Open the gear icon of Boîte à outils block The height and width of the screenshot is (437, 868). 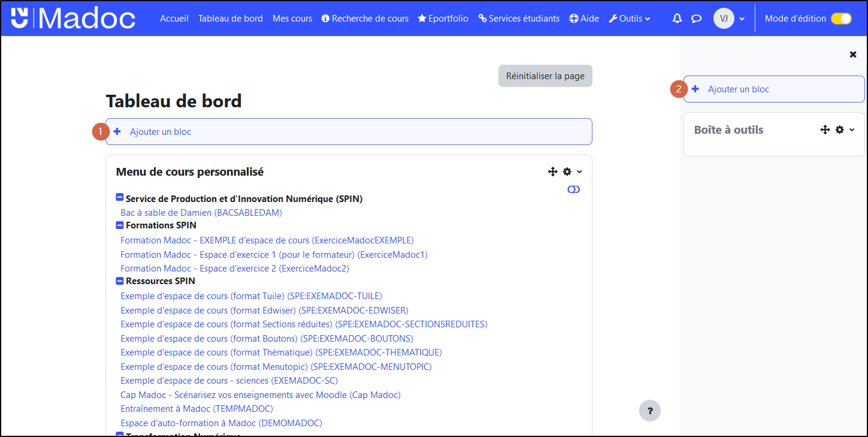click(840, 129)
